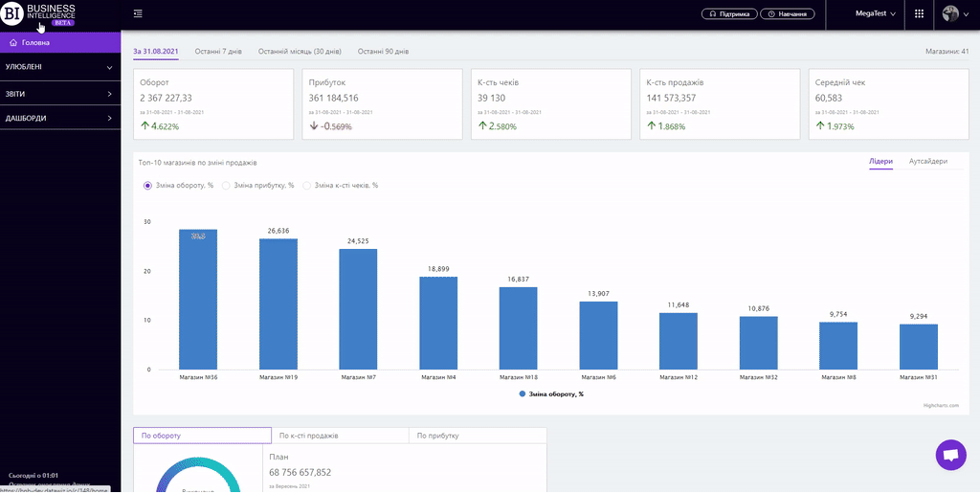Click the home icon beside Головна
This screenshot has width=980, height=494.
pos(13,43)
